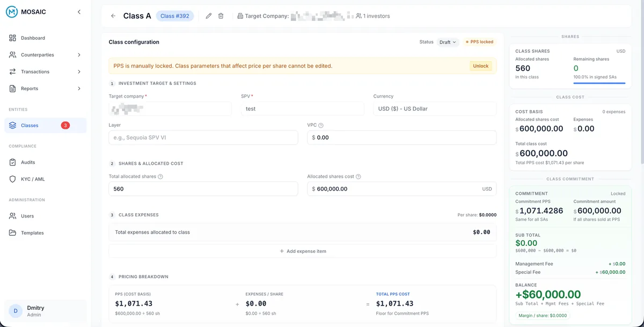The width and height of the screenshot is (644, 327).
Task: Click the TOTAL PPS COST label
Action: 393,294
